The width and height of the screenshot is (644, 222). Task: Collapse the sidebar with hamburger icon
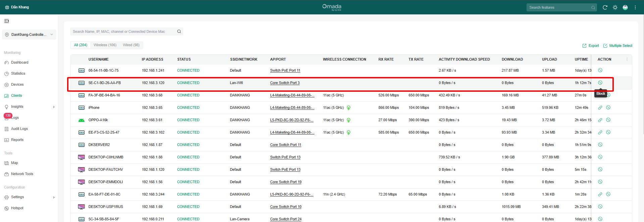(x=6, y=21)
